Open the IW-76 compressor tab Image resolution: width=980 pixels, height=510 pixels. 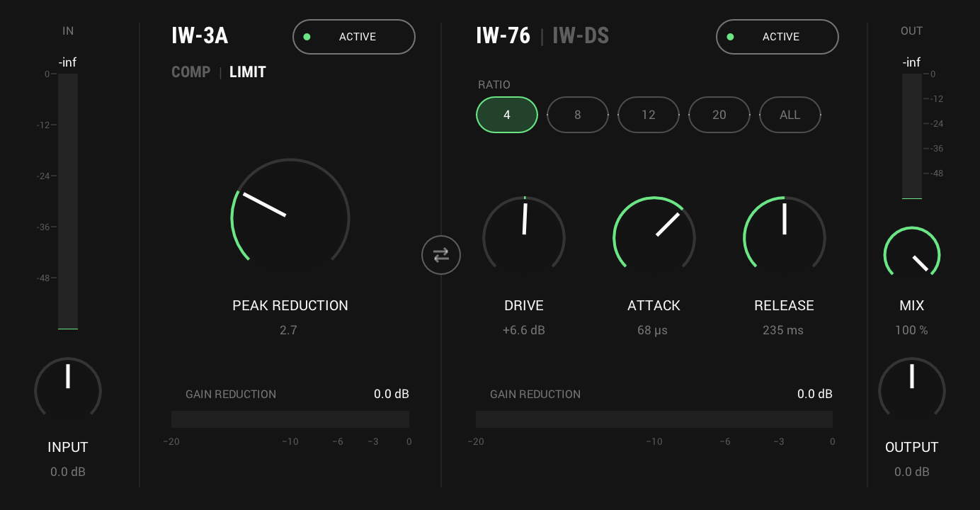503,36
